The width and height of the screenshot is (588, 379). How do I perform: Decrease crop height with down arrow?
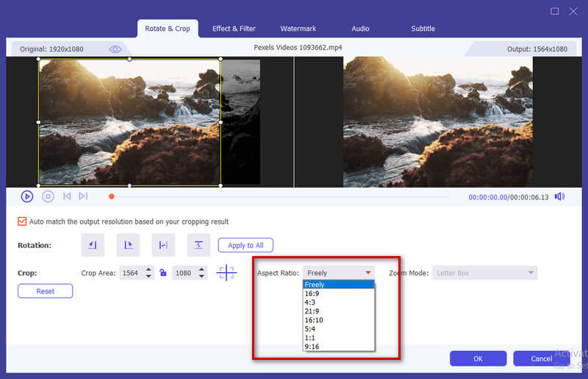201,277
